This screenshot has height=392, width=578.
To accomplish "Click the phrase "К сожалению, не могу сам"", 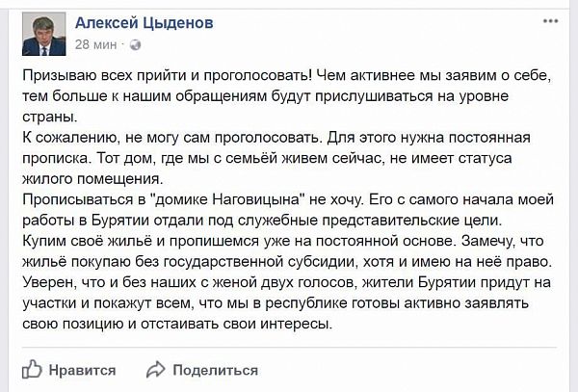I will (x=117, y=138).
